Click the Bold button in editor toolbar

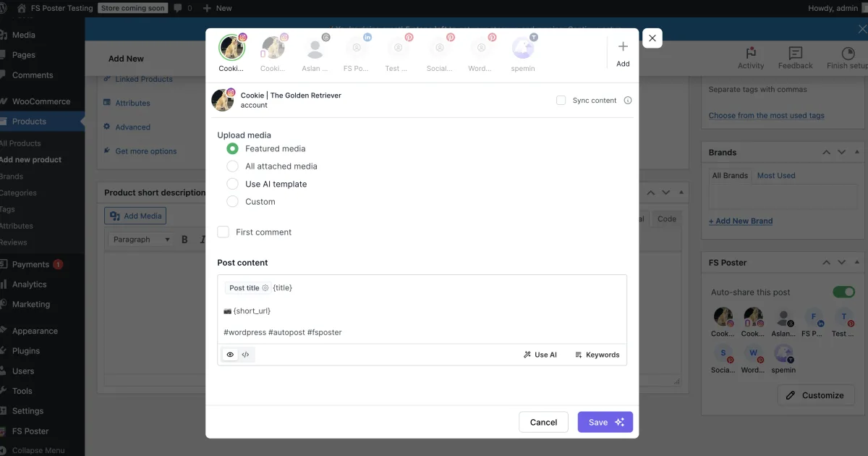184,240
